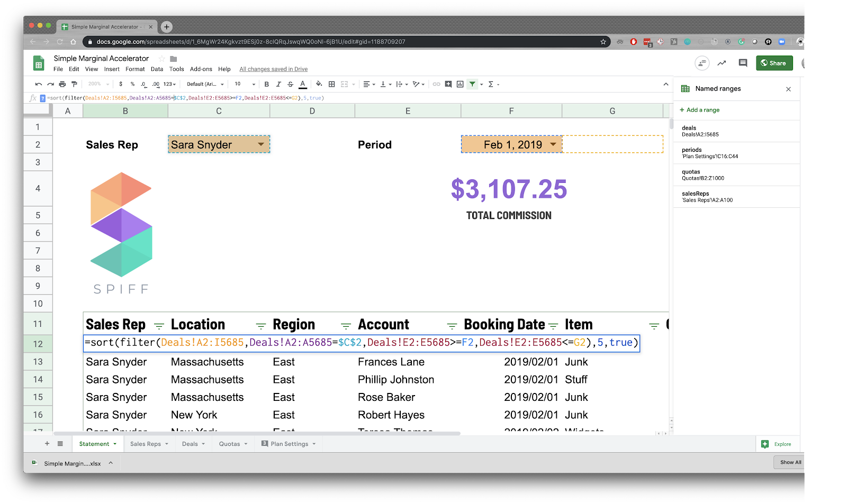Open the Sales Rep column filter icon
This screenshot has height=504, width=847.
pyautogui.click(x=159, y=326)
